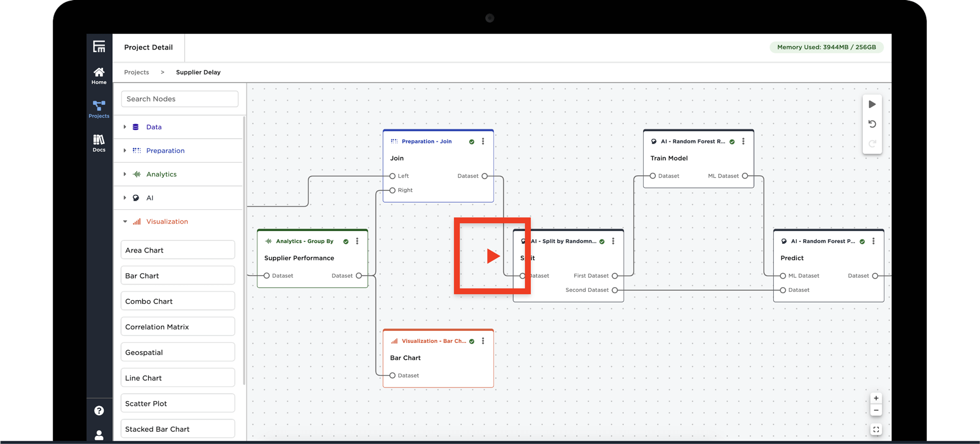980x444 pixels.
Task: Click the undo arrow icon
Action: [872, 124]
